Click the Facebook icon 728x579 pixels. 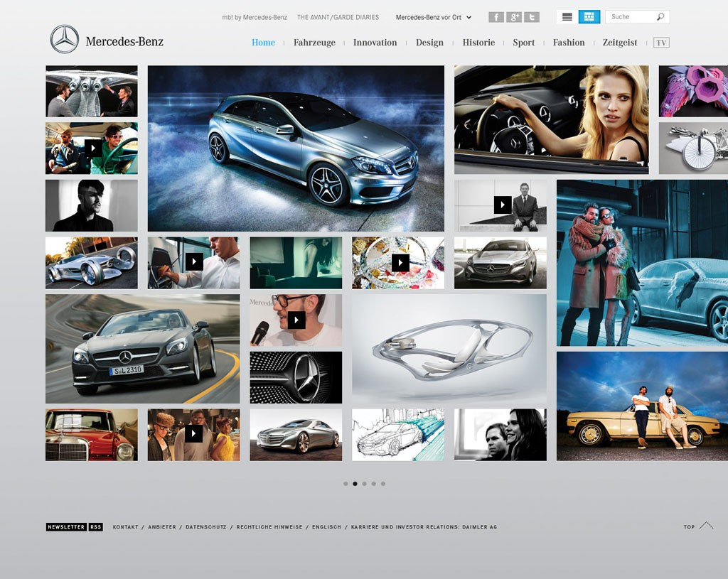coord(496,17)
